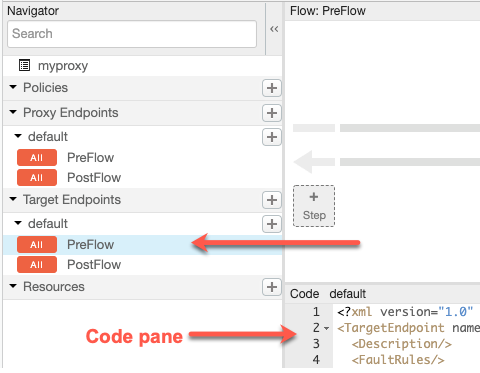Add a flow to the Target Endpoints default

coord(272,224)
